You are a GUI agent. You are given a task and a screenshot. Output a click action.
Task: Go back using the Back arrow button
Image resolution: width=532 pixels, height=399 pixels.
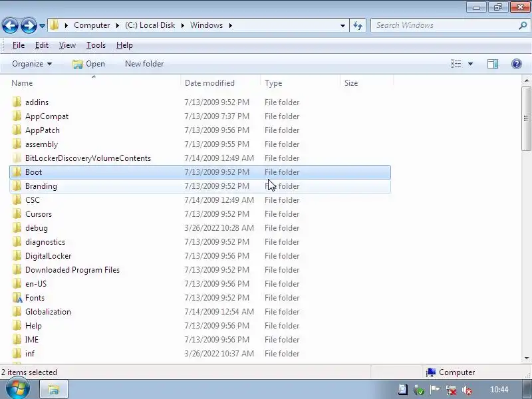pos(10,25)
